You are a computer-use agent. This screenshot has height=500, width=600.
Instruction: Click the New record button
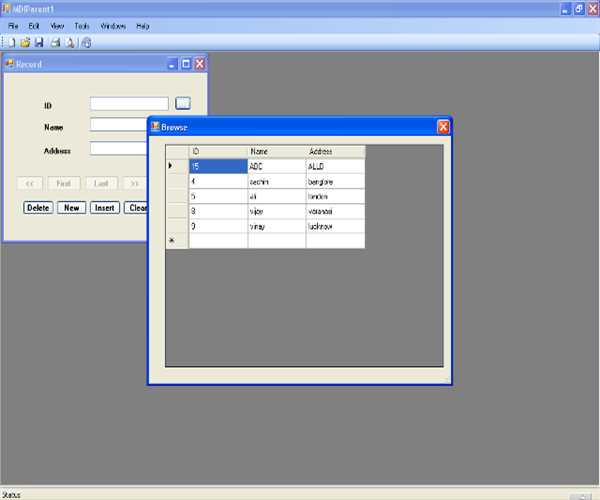(x=70, y=208)
